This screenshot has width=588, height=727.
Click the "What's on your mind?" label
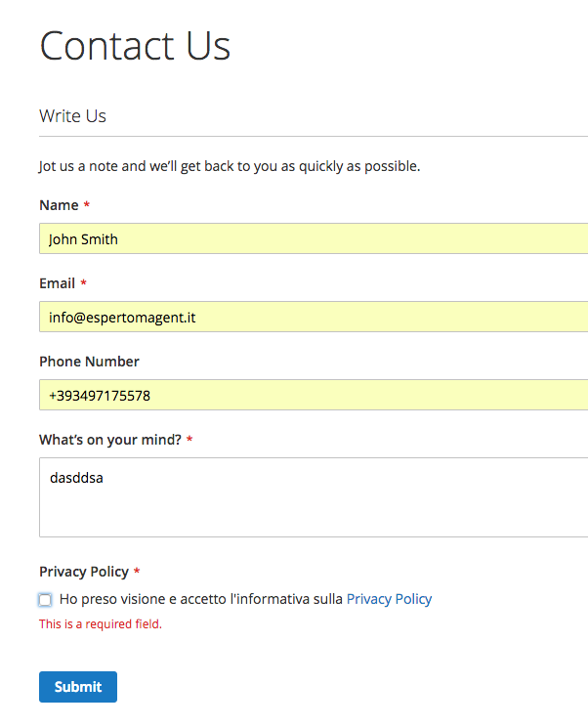[110, 440]
